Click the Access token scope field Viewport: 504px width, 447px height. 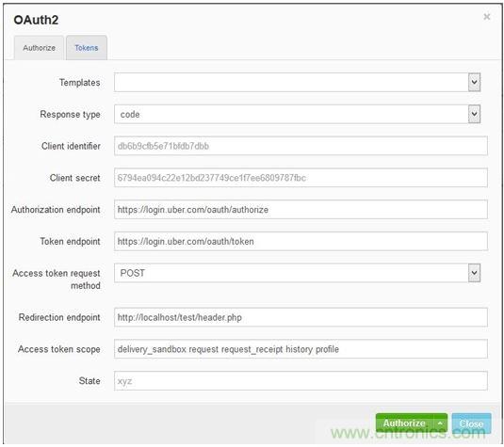tap(301, 349)
